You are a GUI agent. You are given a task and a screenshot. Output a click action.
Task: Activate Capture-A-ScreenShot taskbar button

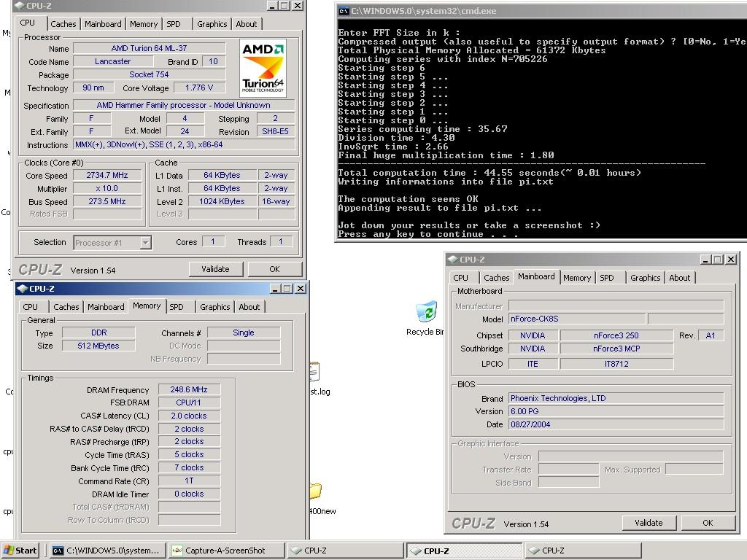[226, 551]
